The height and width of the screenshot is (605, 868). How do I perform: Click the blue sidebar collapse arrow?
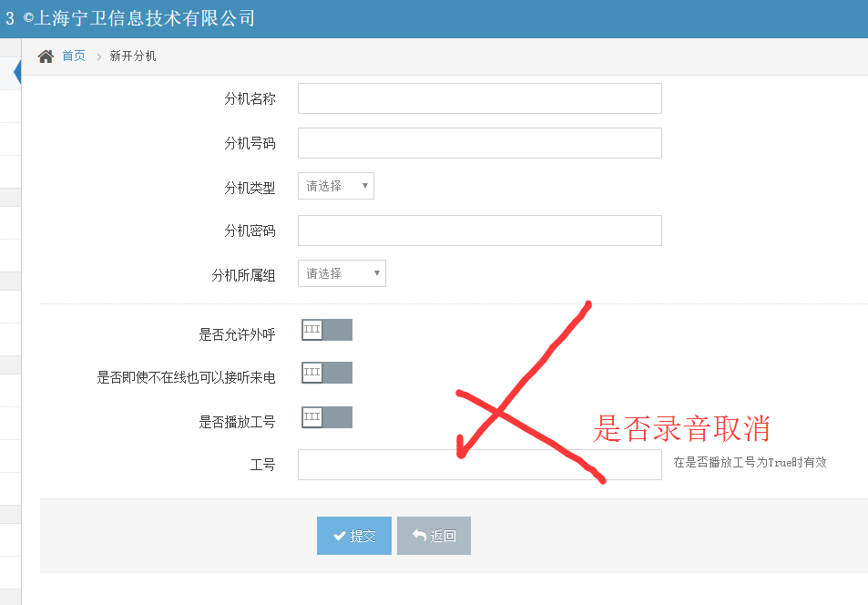click(x=17, y=72)
